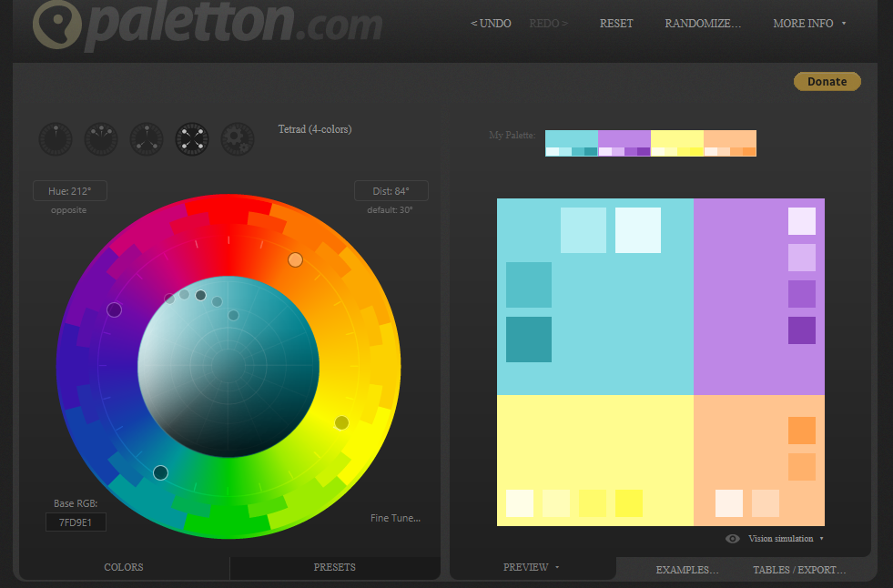893x588 pixels.
Task: Click the Tetrad (4-colors) label
Action: [314, 129]
